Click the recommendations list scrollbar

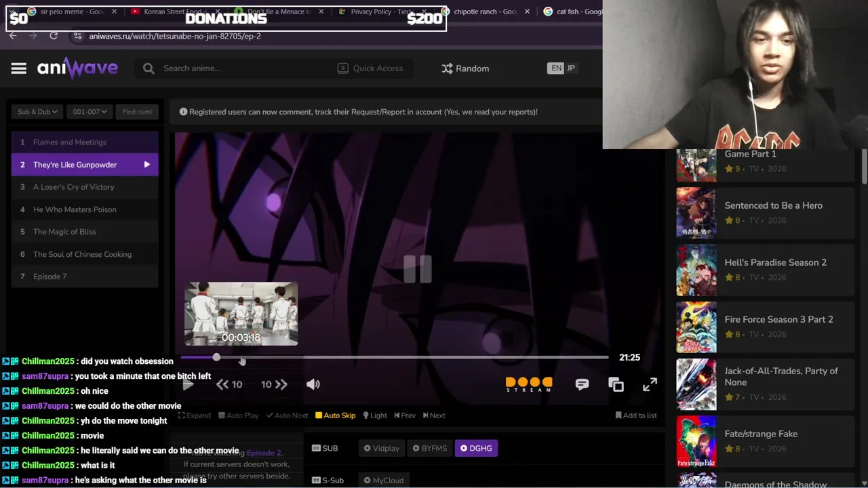tap(865, 166)
